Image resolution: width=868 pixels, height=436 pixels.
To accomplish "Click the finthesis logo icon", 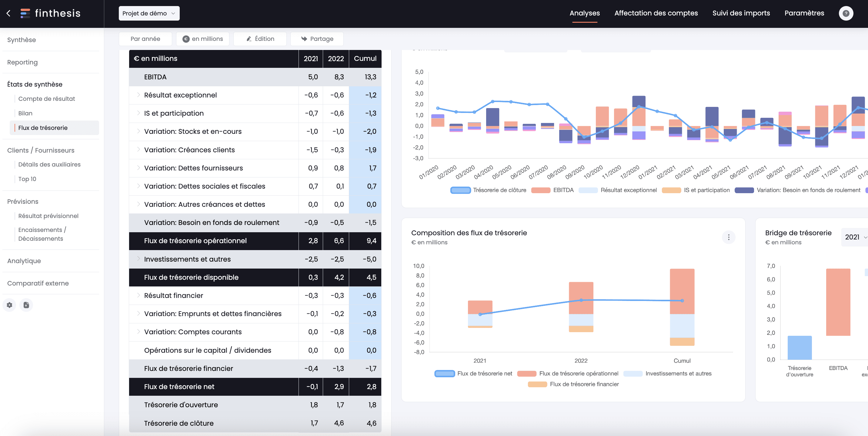I will pyautogui.click(x=25, y=13).
